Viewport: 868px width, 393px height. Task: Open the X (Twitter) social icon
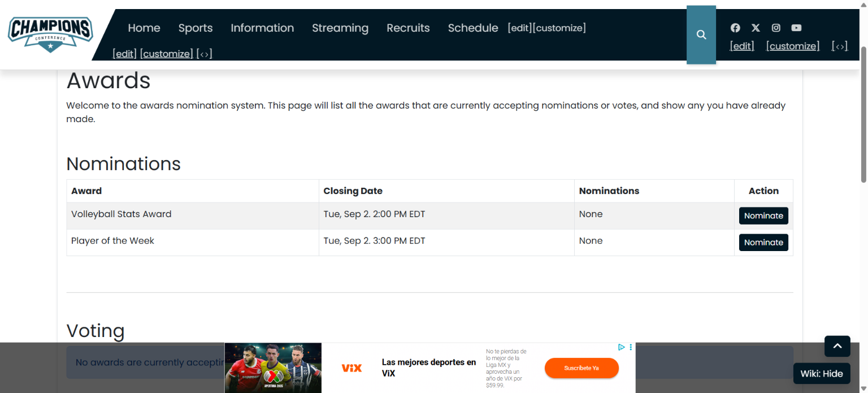[x=756, y=28]
